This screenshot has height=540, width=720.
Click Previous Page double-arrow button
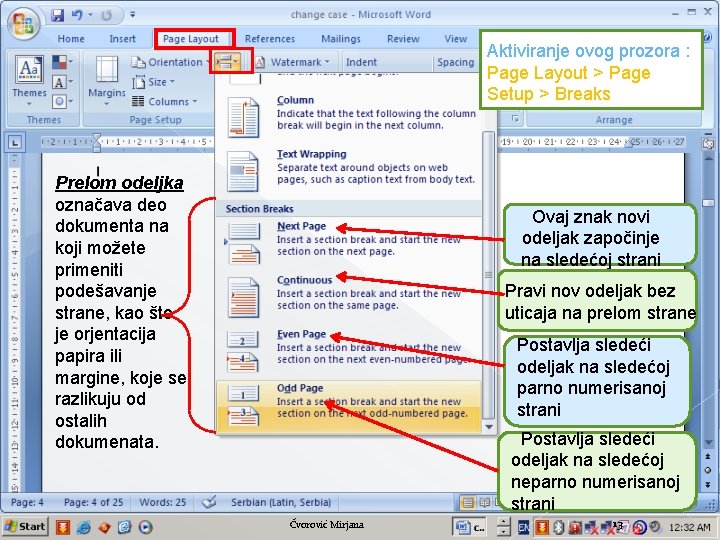708,457
